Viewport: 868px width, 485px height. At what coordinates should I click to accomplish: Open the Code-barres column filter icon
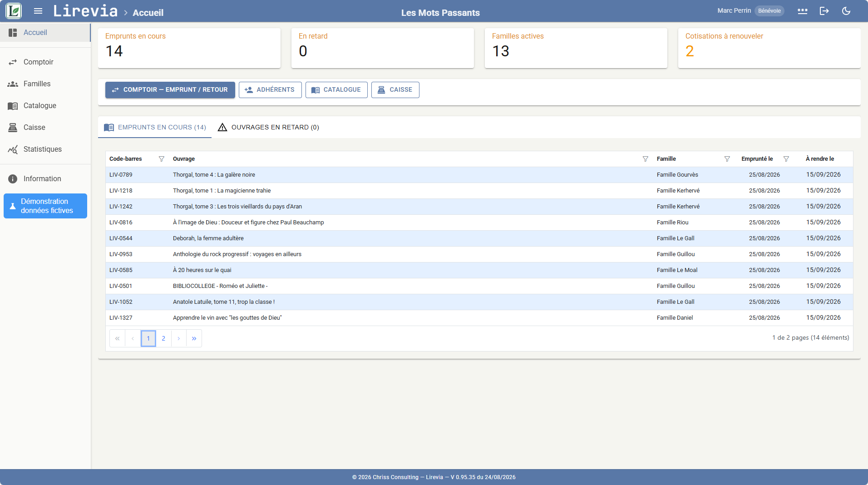point(162,159)
